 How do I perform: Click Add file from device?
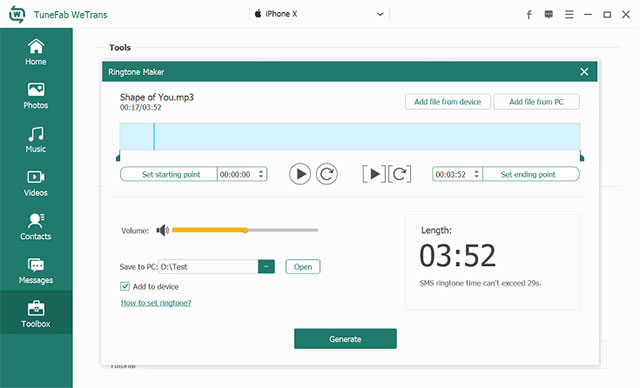447,102
